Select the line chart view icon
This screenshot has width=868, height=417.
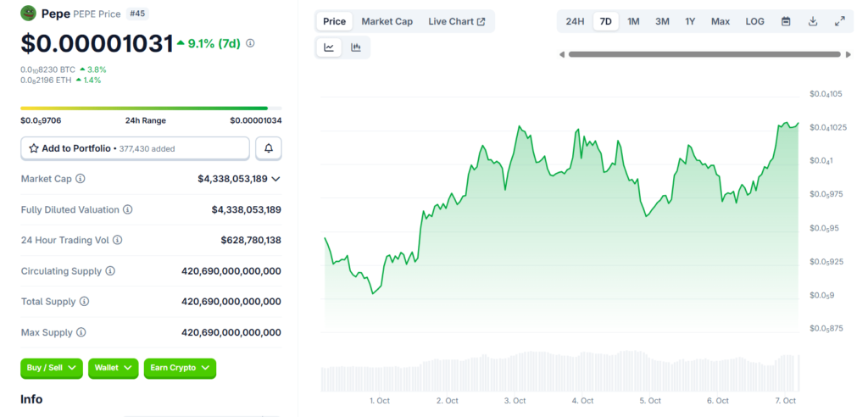(x=329, y=47)
